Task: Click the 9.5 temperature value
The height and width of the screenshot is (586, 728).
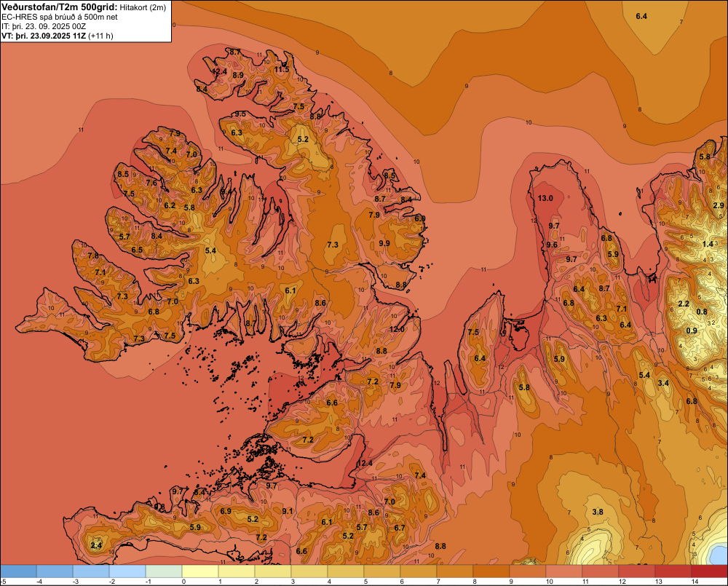Action: tap(240, 114)
